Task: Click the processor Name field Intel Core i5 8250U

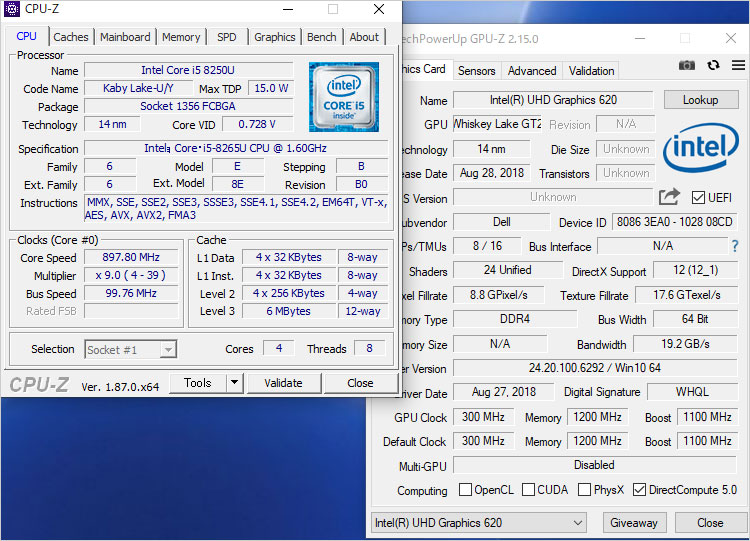Action: tap(188, 70)
